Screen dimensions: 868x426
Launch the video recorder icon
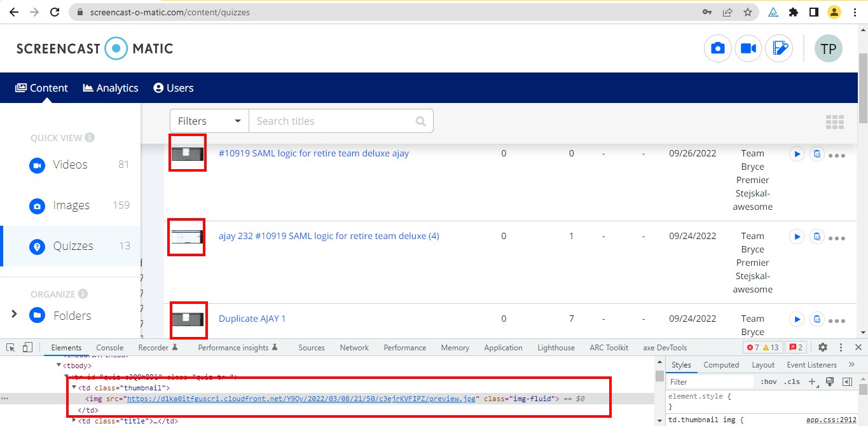coord(748,48)
